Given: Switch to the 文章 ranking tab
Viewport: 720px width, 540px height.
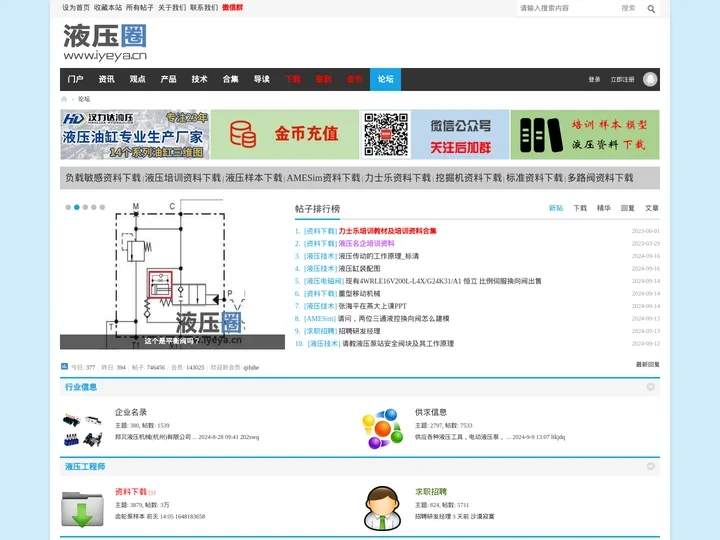Looking at the screenshot, I should 652,208.
